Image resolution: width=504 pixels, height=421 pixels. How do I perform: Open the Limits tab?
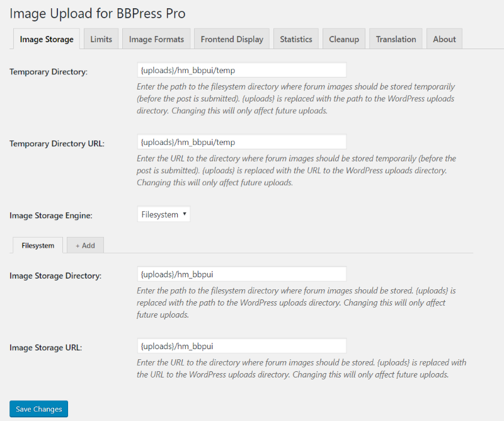[101, 39]
